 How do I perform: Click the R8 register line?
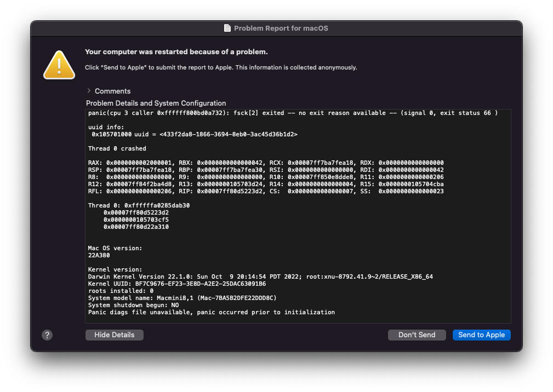click(x=266, y=177)
